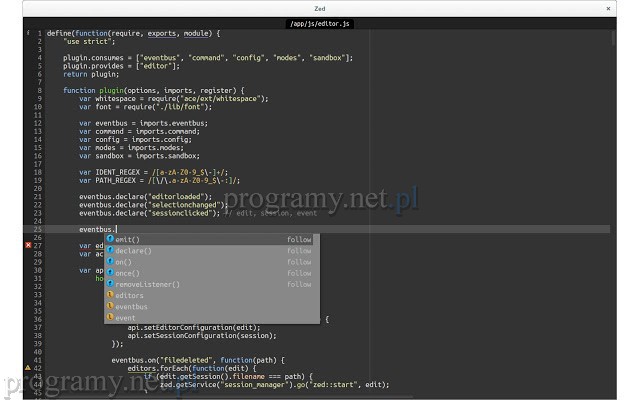
Task: Click the red error marker on line 27
Action: point(28,245)
